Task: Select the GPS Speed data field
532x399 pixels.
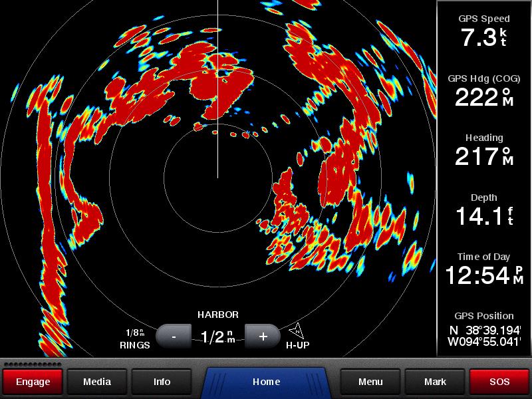Action: pos(483,31)
